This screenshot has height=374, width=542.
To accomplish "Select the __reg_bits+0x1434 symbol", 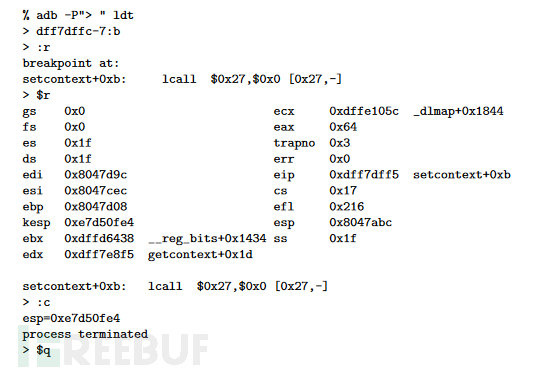I will (x=207, y=238).
